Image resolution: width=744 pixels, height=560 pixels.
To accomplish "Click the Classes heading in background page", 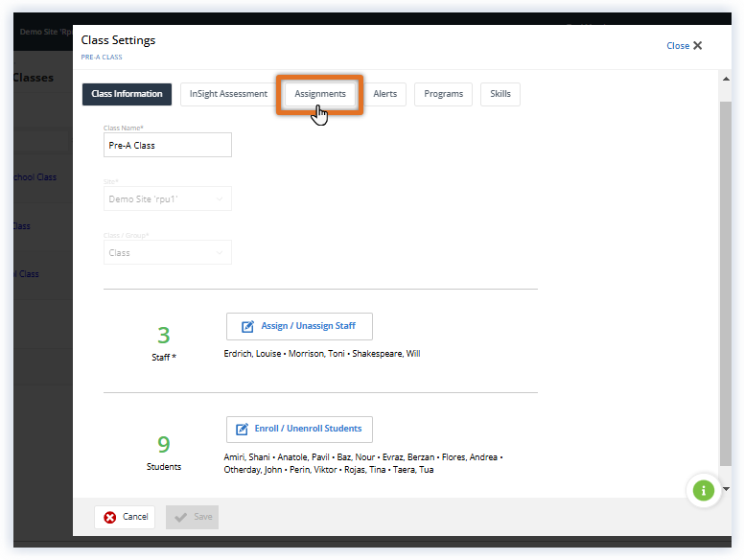I will point(34,78).
